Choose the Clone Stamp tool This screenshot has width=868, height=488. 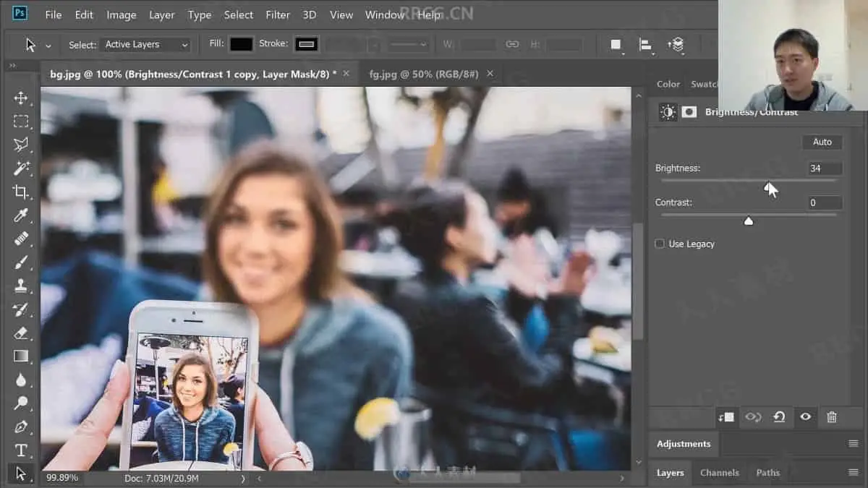tap(21, 286)
